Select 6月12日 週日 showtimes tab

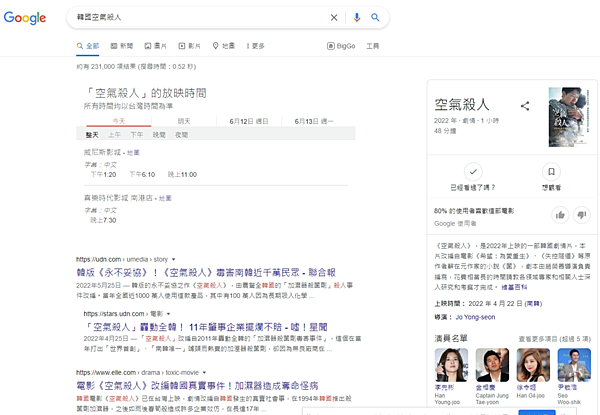pos(249,121)
